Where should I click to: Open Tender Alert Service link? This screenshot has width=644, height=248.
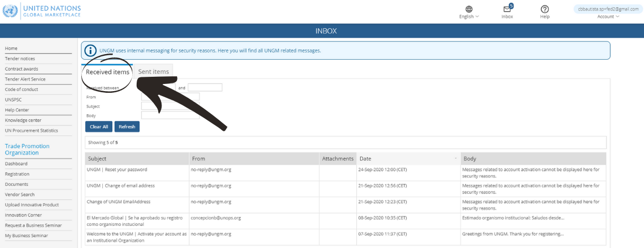point(25,79)
